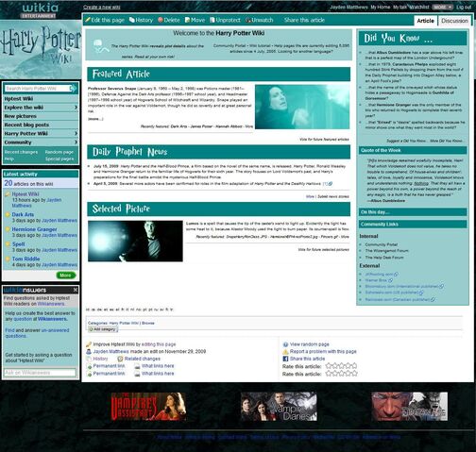The image size is (476, 452).
Task: Click the Unprotect page icon
Action: 212,20
